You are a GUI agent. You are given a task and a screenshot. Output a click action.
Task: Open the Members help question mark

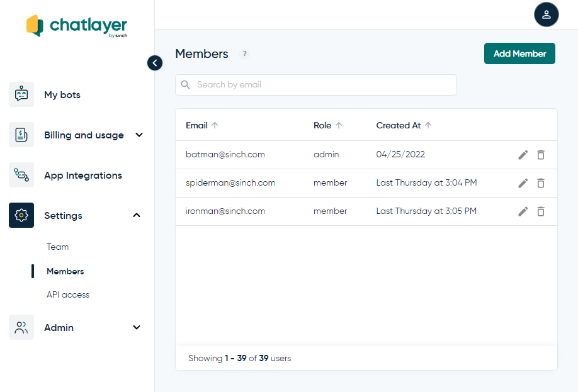245,54
